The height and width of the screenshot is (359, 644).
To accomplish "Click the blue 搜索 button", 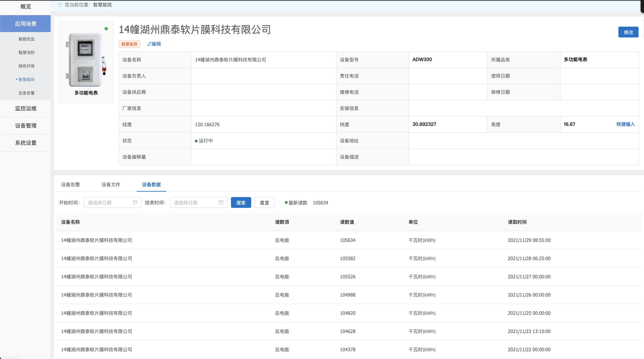I will (x=241, y=202).
